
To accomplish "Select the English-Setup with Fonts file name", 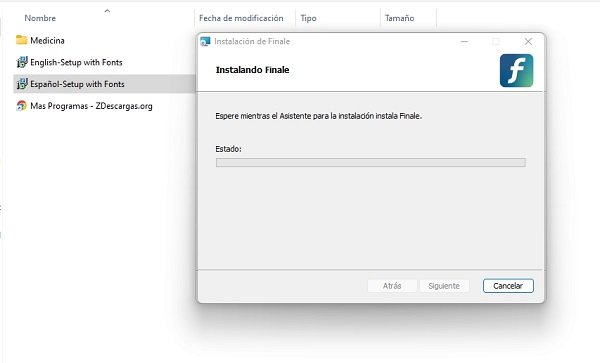I will point(77,62).
